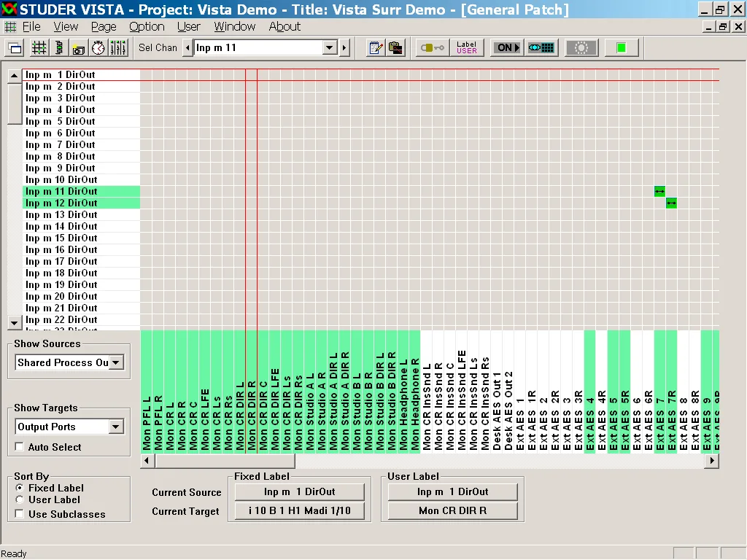Click User Label source button Inp m 1 DirOut
747x560 pixels.
[452, 492]
